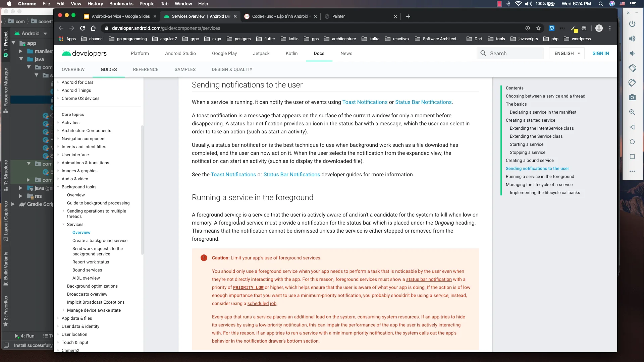Open emulator extended controls three-dot icon
Screen dimensions: 644x362
point(632,171)
